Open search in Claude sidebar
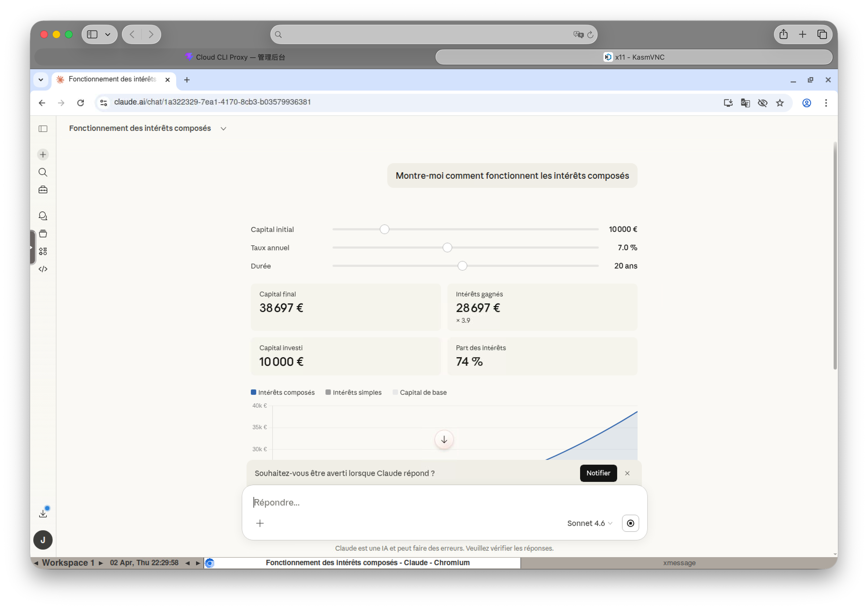The height and width of the screenshot is (609, 868). (43, 173)
